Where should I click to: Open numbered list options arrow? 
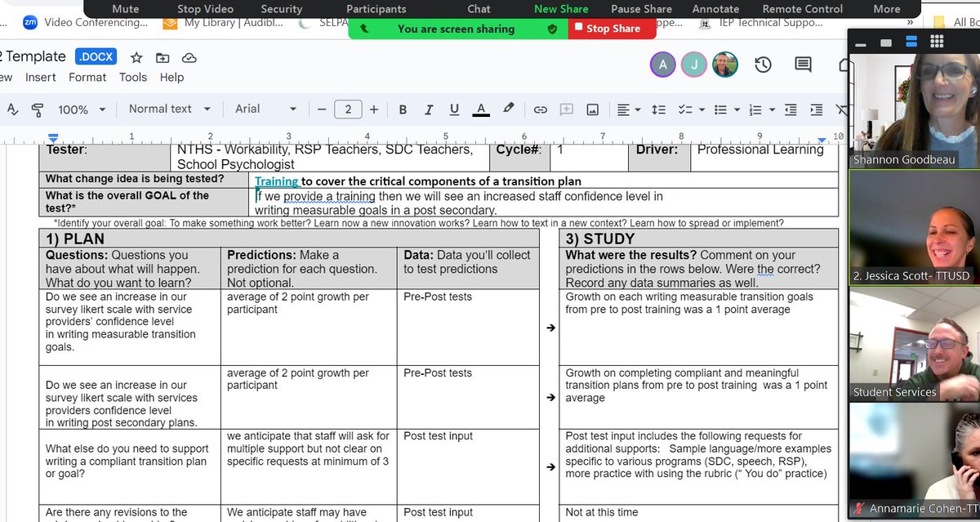pyautogui.click(x=770, y=109)
